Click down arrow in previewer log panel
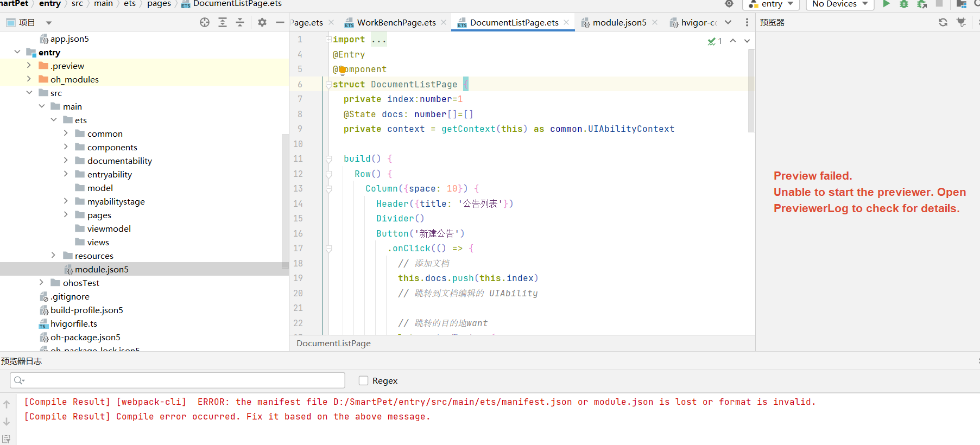This screenshot has height=445, width=980. (7, 422)
